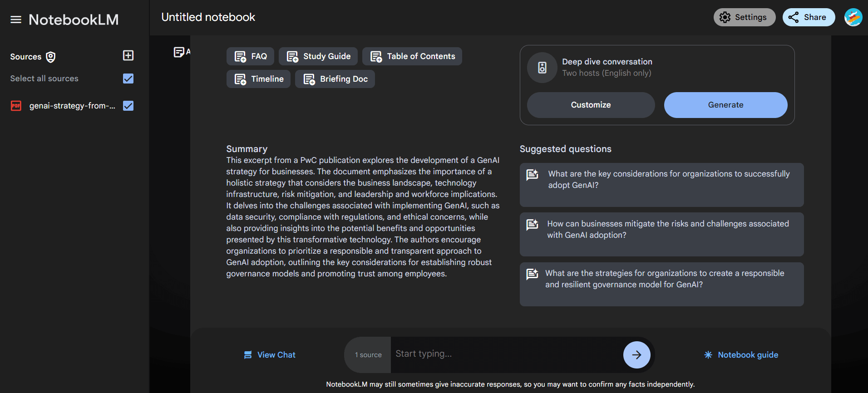This screenshot has height=393, width=868.
Task: Uncheck the Select all sources checkbox
Action: coord(128,79)
